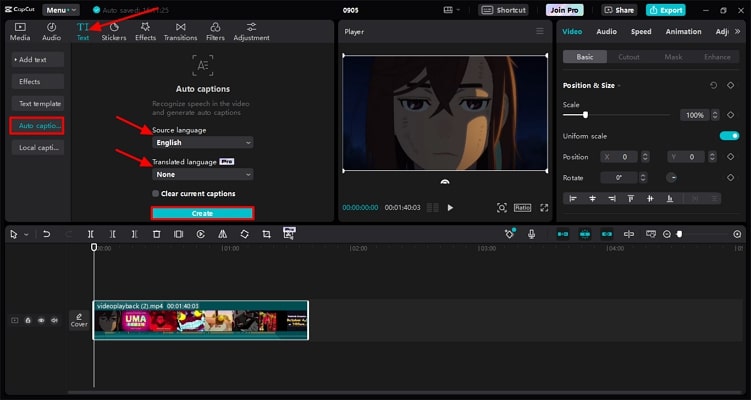The image size is (751, 400).
Task: Click the Scale slider handle
Action: pyautogui.click(x=585, y=115)
